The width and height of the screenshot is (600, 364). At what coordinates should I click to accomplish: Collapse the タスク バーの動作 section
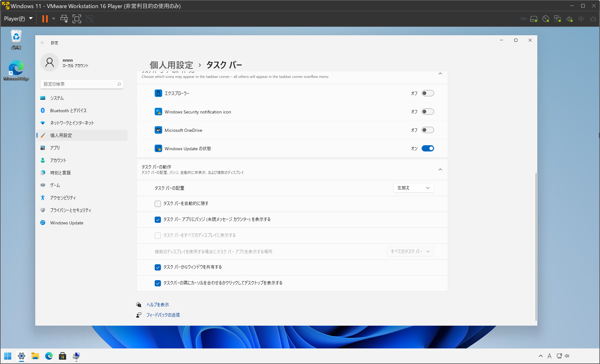[440, 170]
